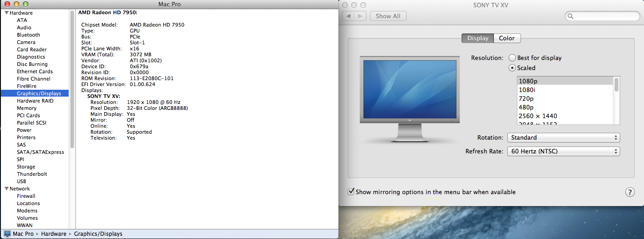Click Graphics/Displays in the bottom path bar
This screenshot has height=239, width=644.
coord(98,234)
